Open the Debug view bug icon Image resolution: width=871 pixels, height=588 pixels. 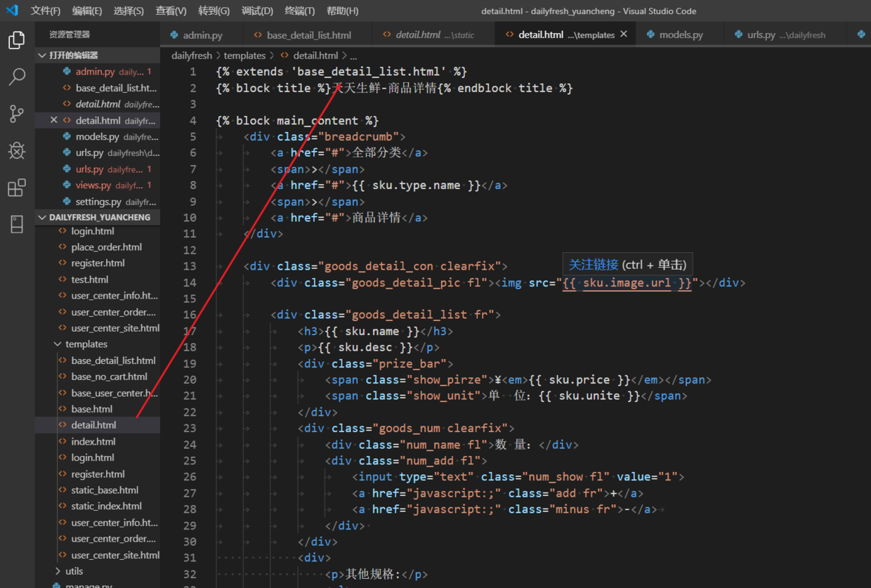click(x=17, y=150)
